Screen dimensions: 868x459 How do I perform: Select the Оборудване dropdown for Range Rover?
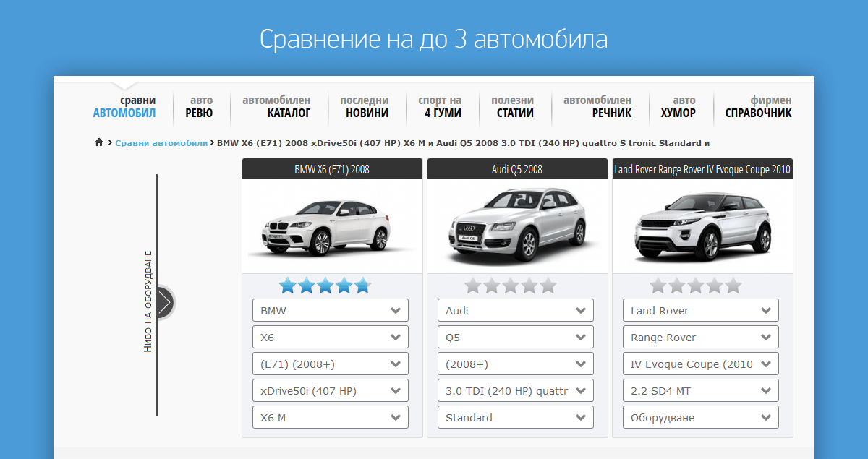tap(700, 417)
